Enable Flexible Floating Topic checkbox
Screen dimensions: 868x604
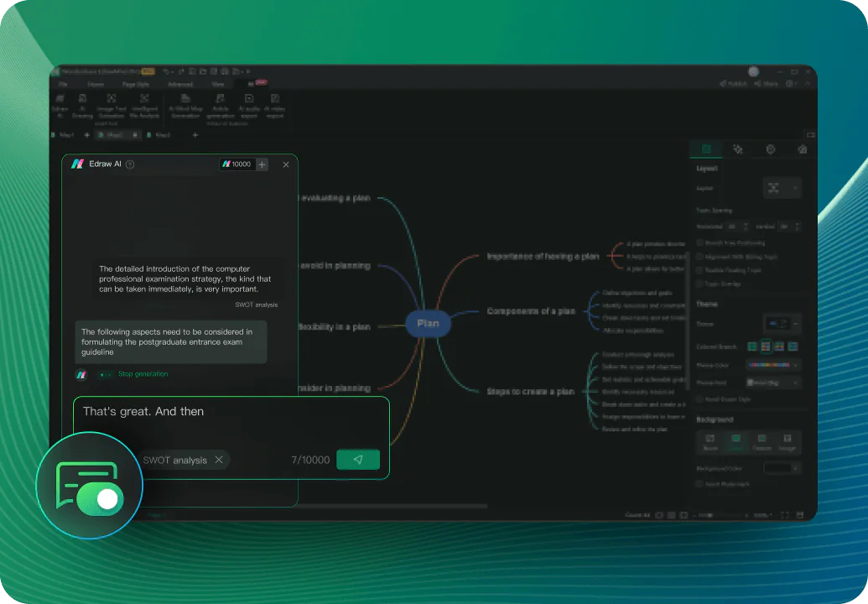coord(699,270)
